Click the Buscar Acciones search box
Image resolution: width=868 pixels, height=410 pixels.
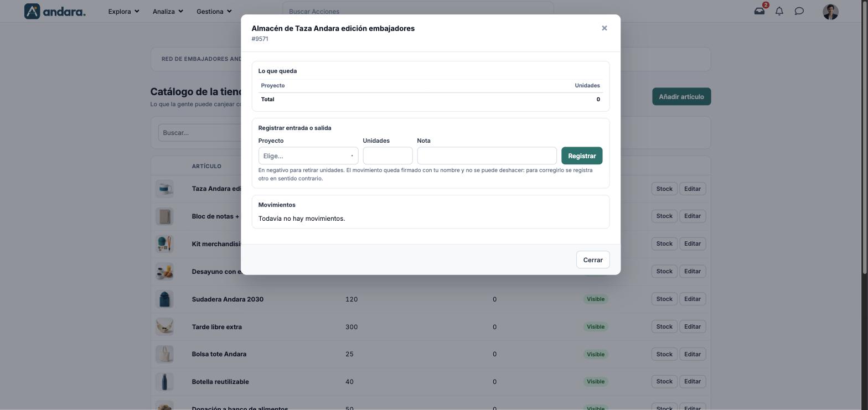pos(418,11)
